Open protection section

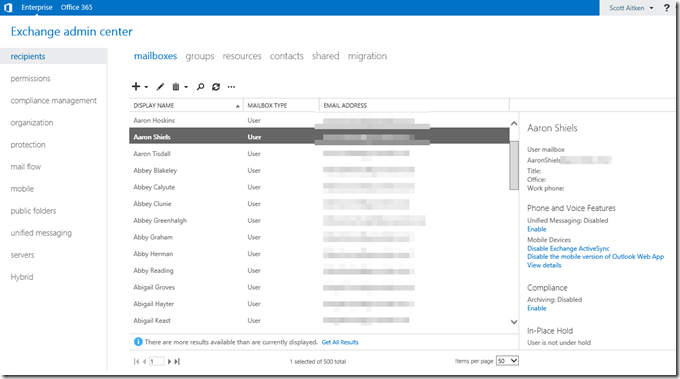coord(28,145)
